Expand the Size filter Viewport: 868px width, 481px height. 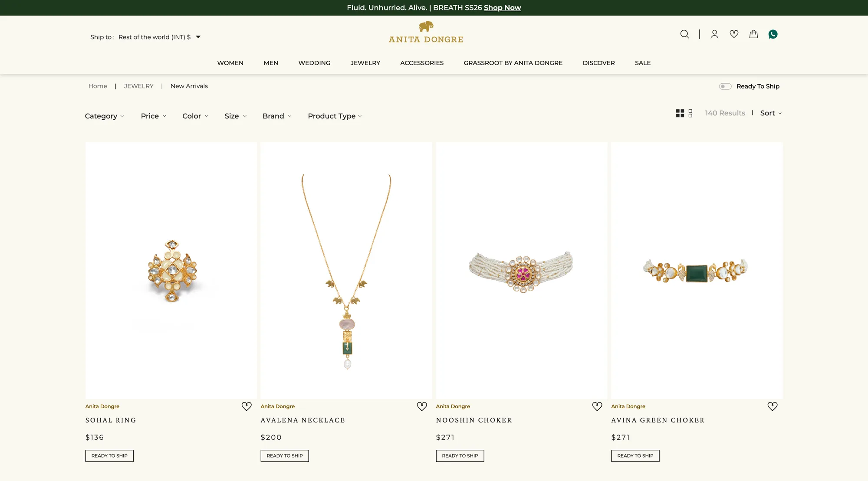[236, 116]
